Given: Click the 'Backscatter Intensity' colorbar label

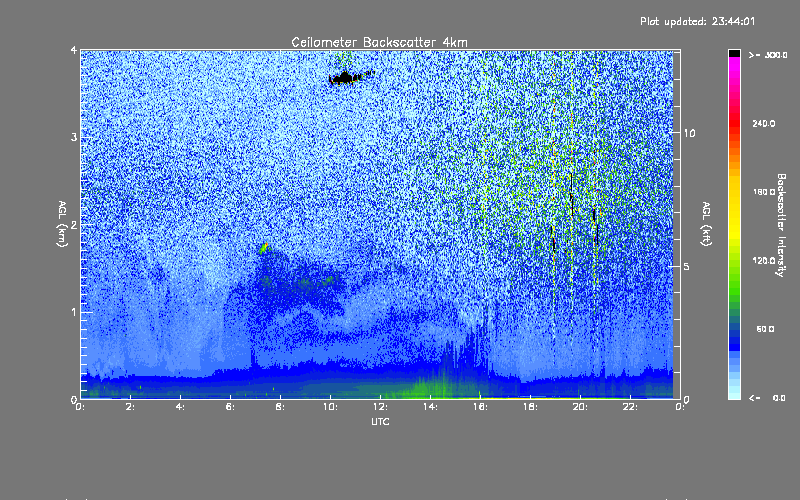Looking at the screenshot, I should tap(781, 225).
